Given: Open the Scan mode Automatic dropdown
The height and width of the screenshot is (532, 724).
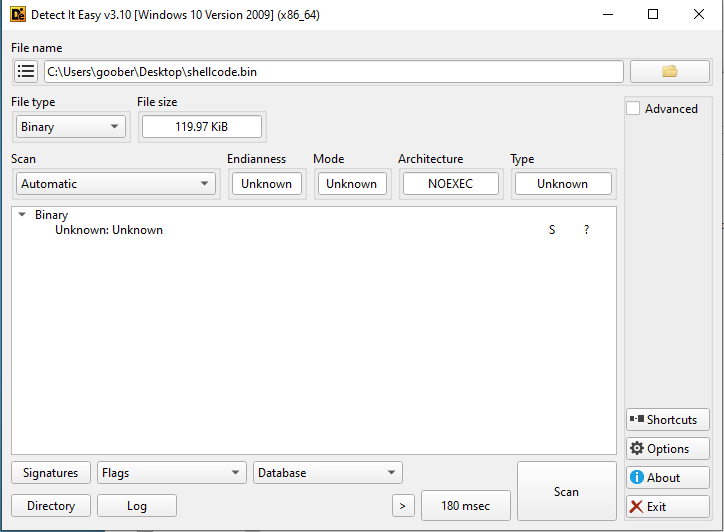Looking at the screenshot, I should click(115, 184).
